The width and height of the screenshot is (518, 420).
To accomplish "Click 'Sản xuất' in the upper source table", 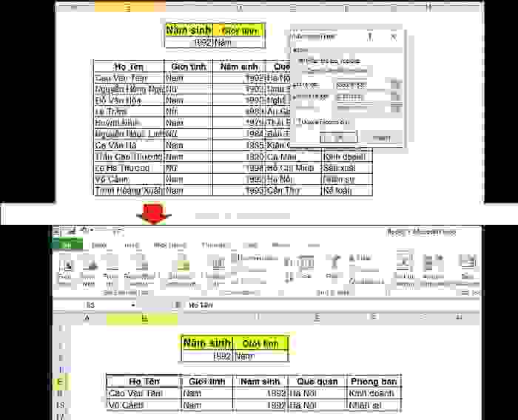I will pos(339,168).
